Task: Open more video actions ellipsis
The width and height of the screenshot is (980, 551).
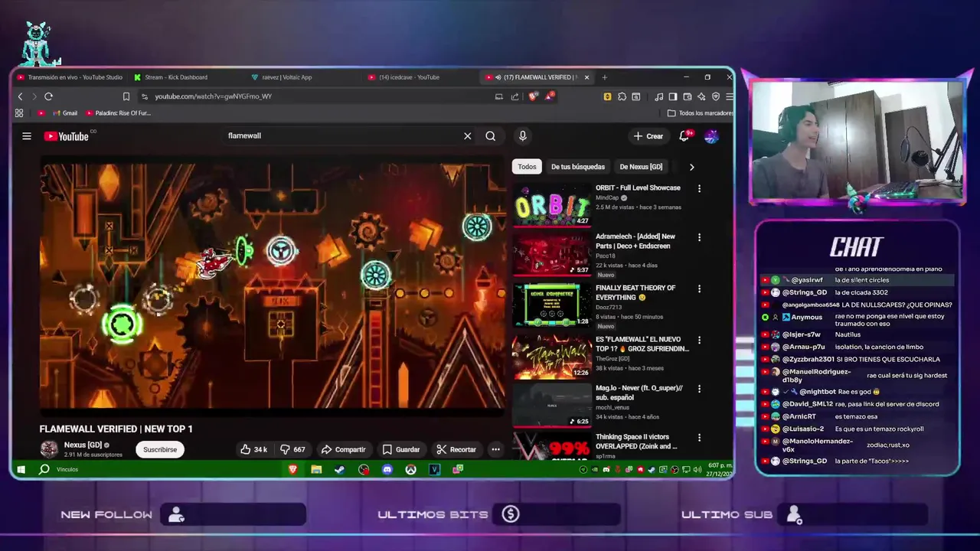Action: (x=495, y=449)
